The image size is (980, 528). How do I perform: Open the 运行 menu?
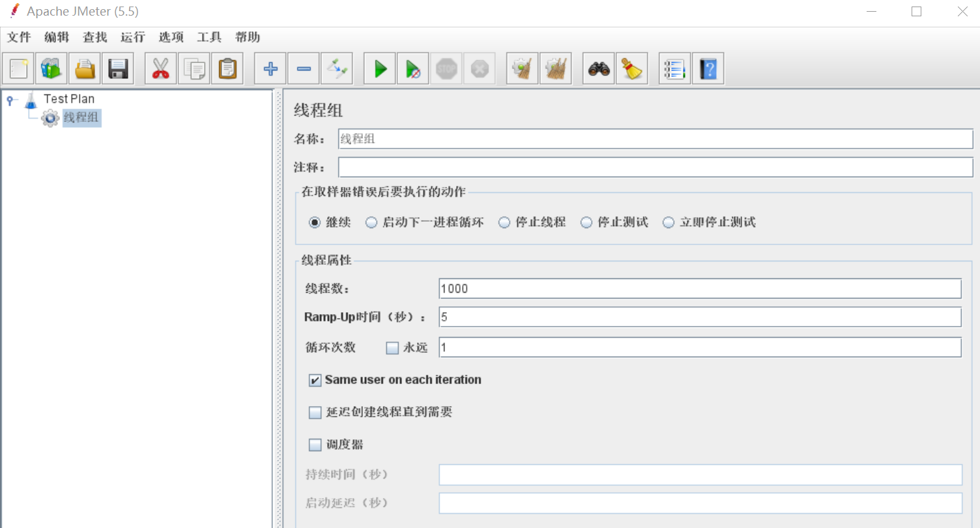tap(133, 37)
